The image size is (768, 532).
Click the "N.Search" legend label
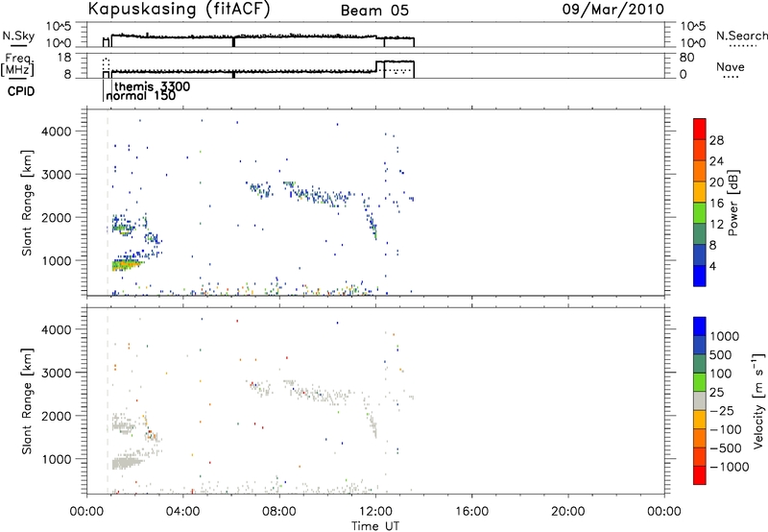pyautogui.click(x=741, y=36)
